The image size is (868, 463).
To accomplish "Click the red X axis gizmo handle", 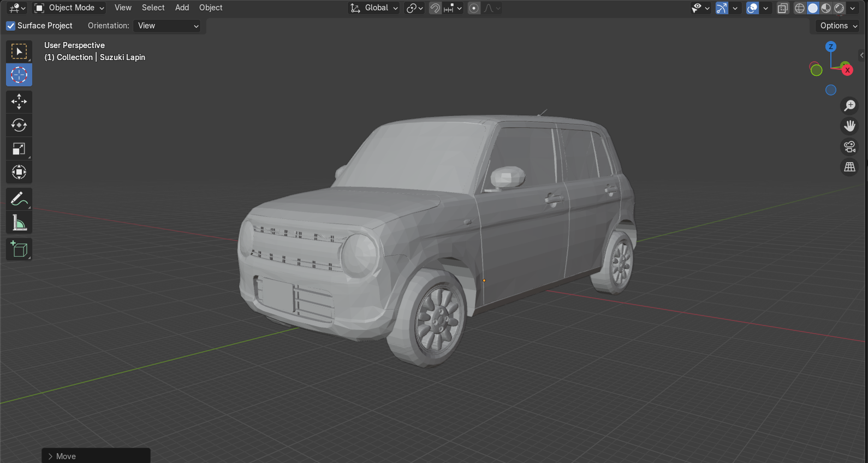I will click(x=847, y=70).
